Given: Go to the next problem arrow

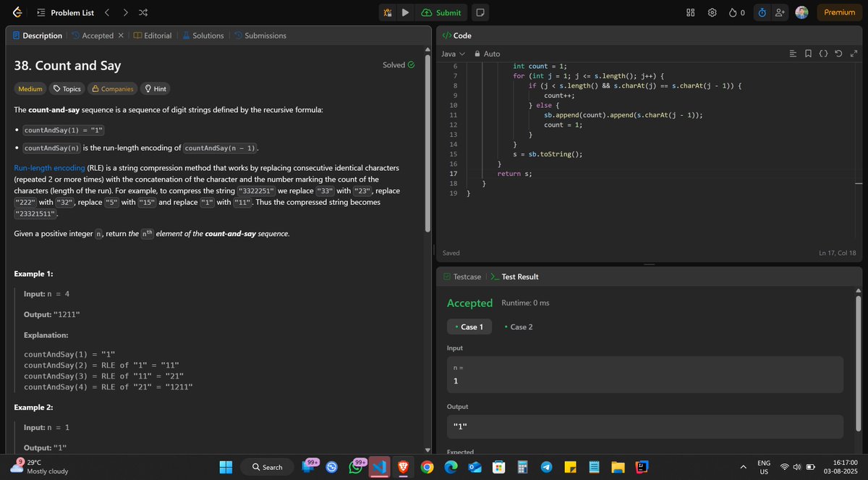Looking at the screenshot, I should [126, 12].
